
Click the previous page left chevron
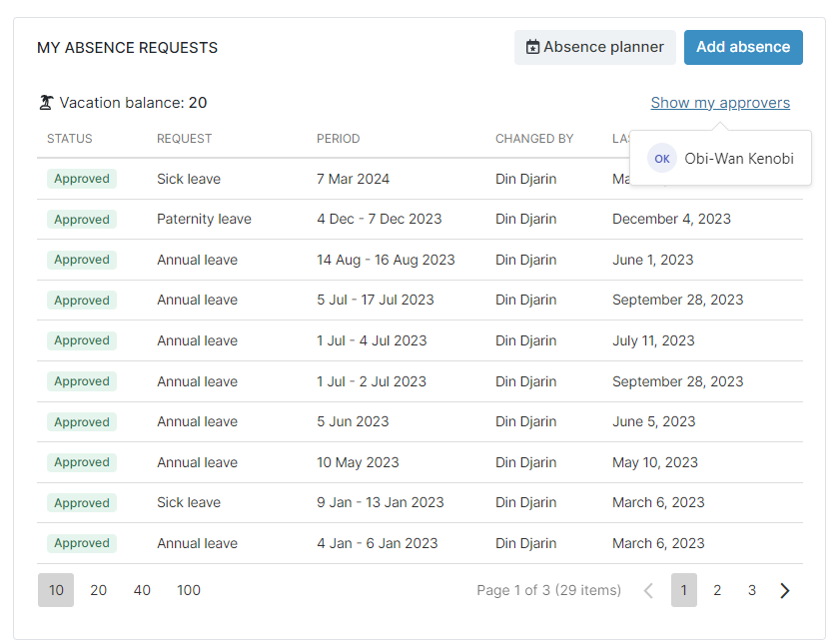(648, 590)
